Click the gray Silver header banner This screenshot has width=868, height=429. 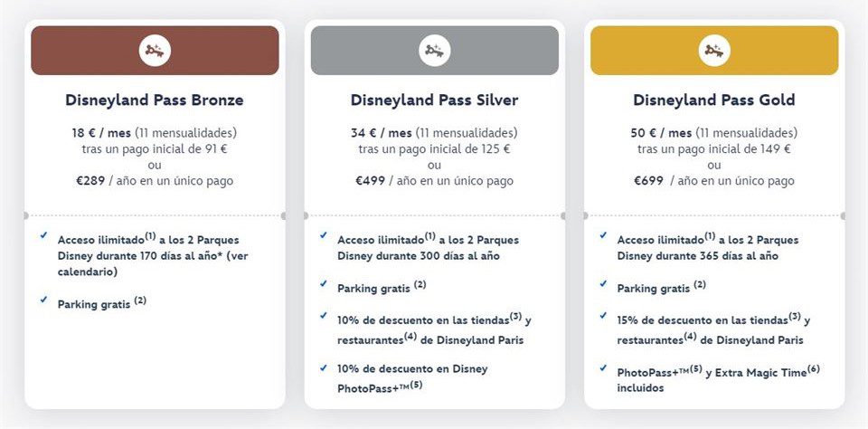pos(362,50)
